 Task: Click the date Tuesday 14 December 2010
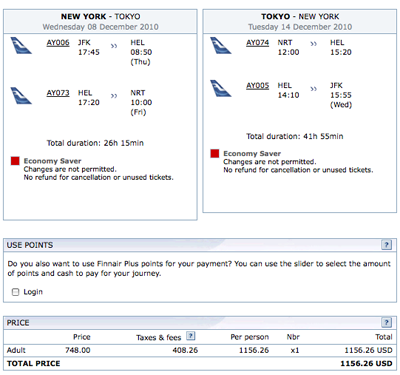[300, 27]
